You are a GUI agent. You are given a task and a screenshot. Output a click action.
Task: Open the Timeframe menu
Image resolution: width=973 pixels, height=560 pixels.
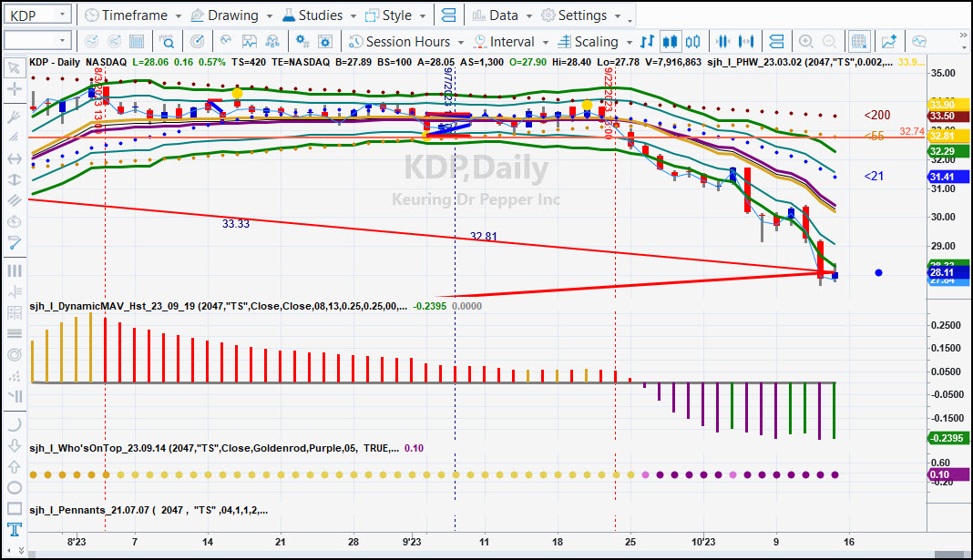(x=133, y=15)
